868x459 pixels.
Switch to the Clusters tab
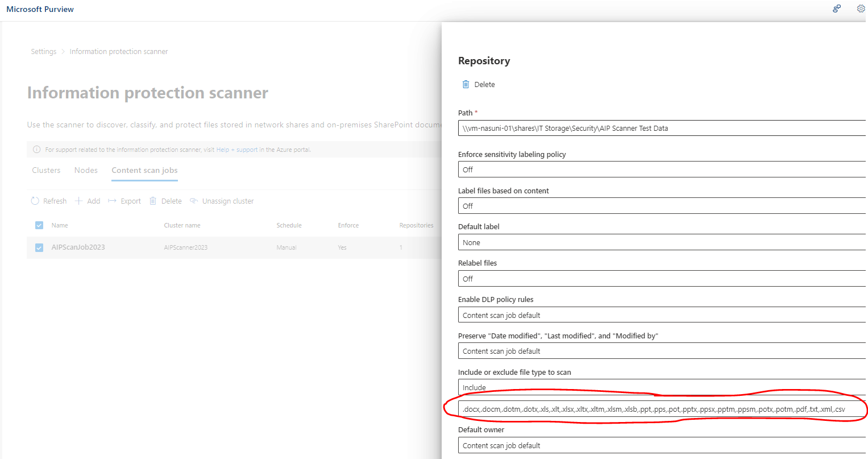[x=46, y=169]
